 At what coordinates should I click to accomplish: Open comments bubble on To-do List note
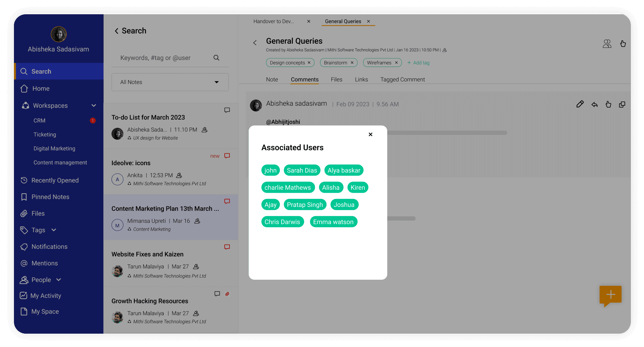coord(227,110)
